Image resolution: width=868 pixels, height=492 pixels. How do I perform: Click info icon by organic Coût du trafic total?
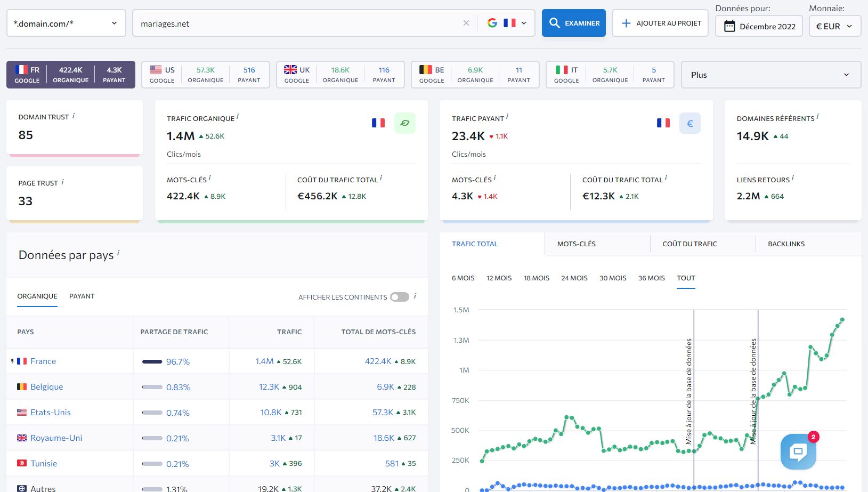(381, 178)
